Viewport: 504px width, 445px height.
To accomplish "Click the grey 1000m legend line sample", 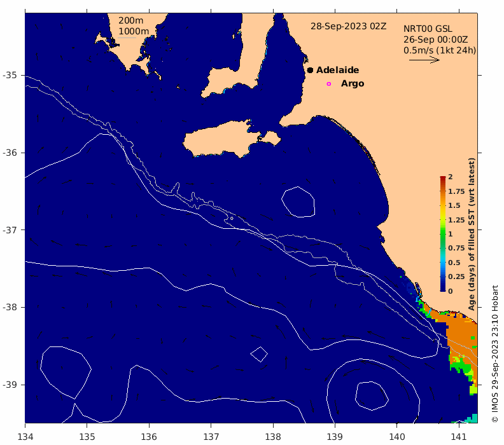I will pos(127,38).
